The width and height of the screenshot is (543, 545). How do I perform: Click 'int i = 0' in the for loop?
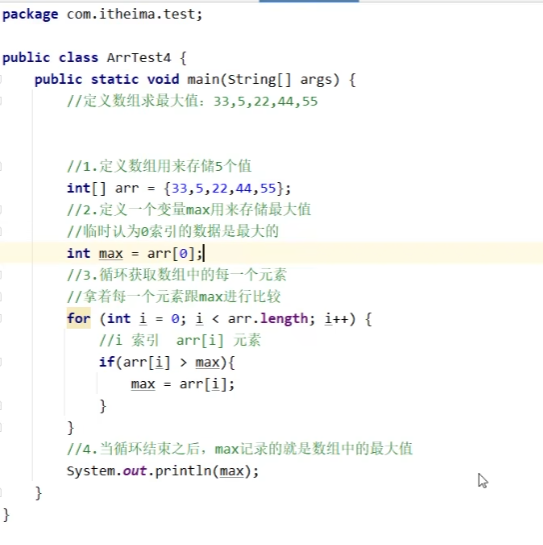coord(143,319)
